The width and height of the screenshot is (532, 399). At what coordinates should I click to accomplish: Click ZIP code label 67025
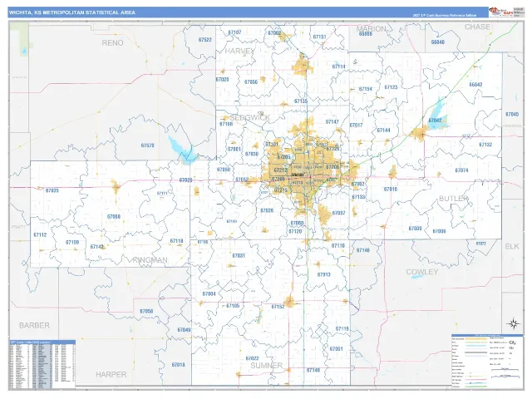coord(185,180)
